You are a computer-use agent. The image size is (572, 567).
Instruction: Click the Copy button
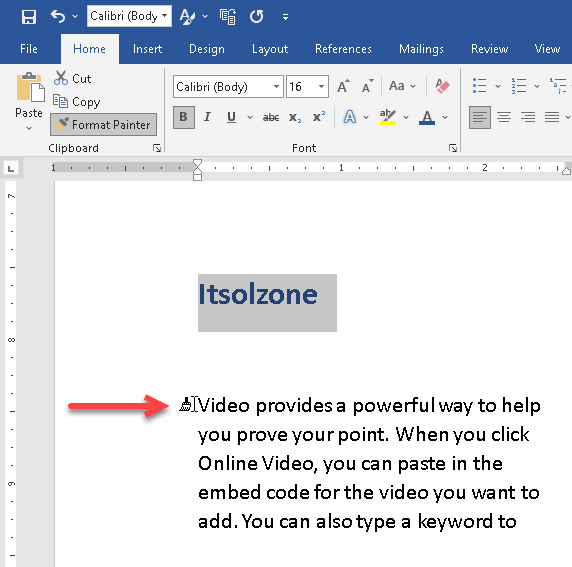pyautogui.click(x=76, y=101)
